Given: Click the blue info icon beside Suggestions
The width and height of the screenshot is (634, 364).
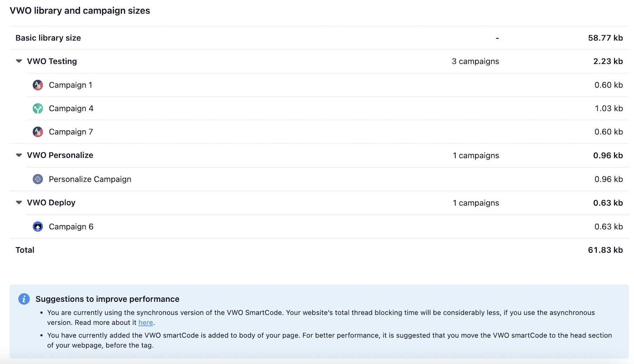Looking at the screenshot, I should click(x=24, y=299).
